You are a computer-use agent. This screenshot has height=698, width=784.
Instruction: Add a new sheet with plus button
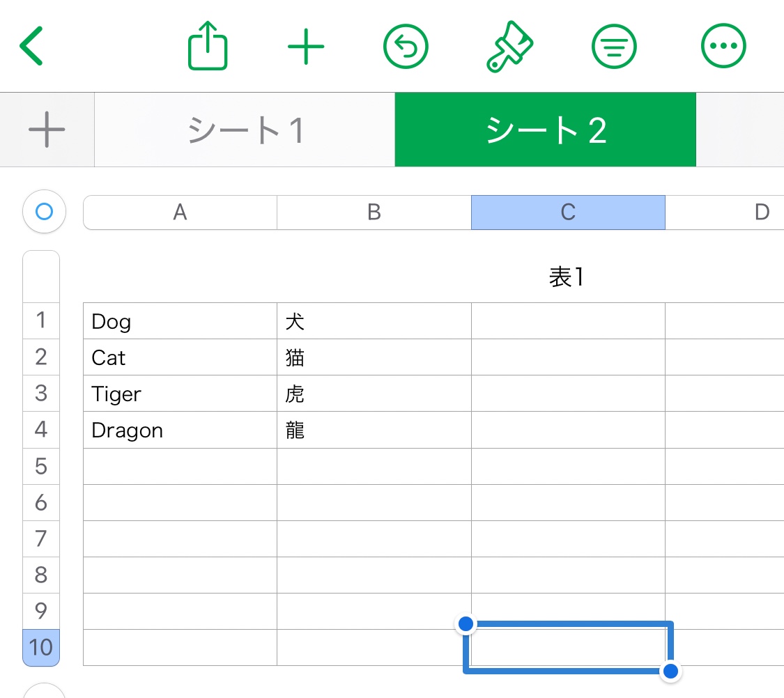tap(47, 130)
